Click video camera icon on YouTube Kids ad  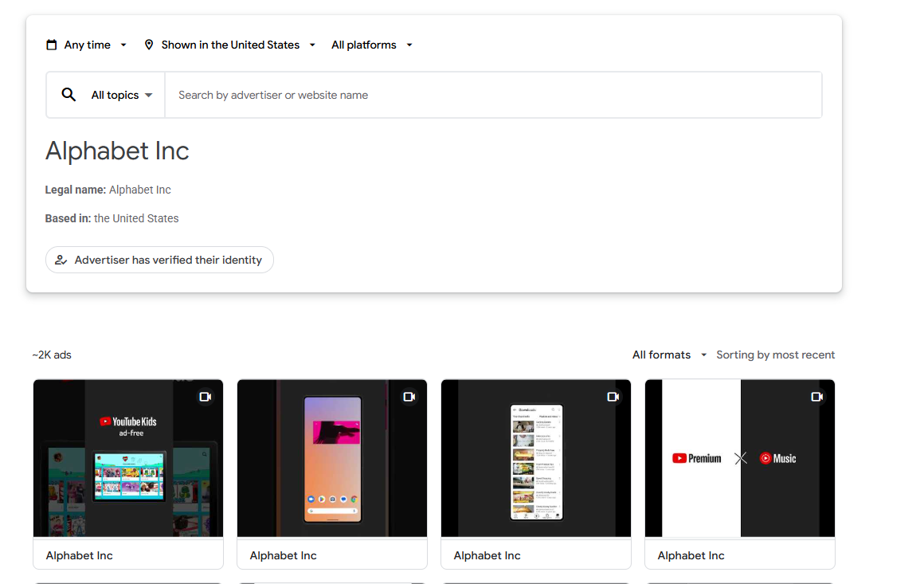(205, 397)
